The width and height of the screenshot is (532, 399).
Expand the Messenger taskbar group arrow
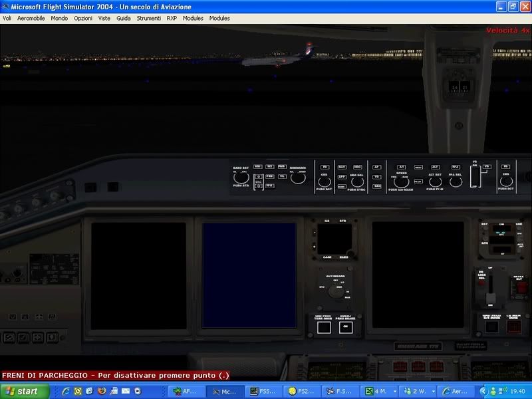click(x=433, y=391)
